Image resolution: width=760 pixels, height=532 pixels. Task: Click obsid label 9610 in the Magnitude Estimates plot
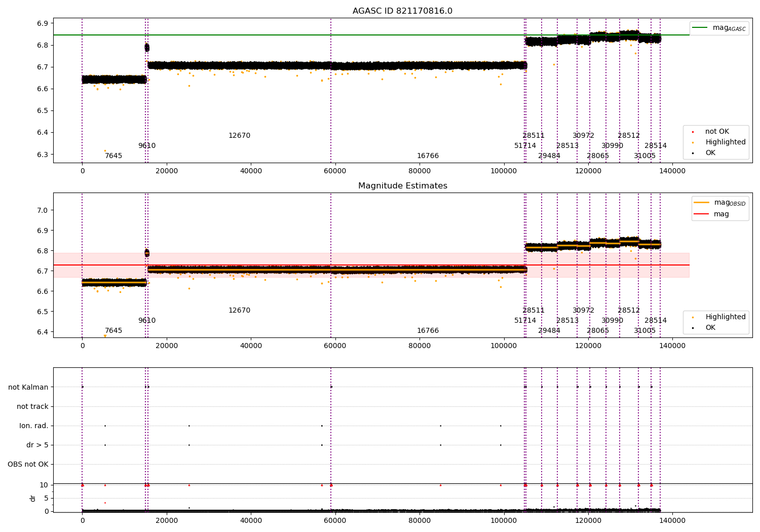[x=147, y=321]
